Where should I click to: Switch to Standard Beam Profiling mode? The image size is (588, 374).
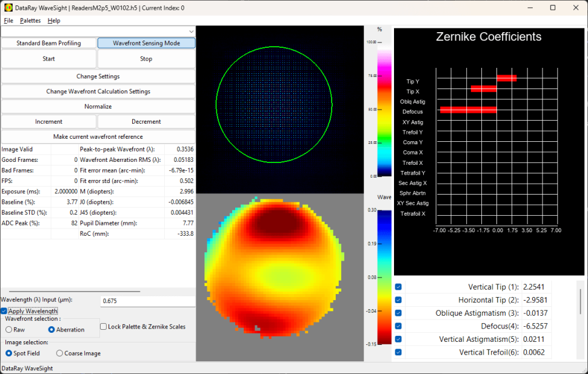point(48,43)
